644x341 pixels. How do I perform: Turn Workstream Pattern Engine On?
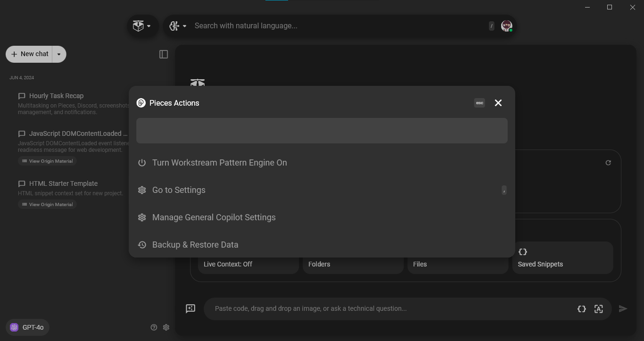tap(219, 163)
